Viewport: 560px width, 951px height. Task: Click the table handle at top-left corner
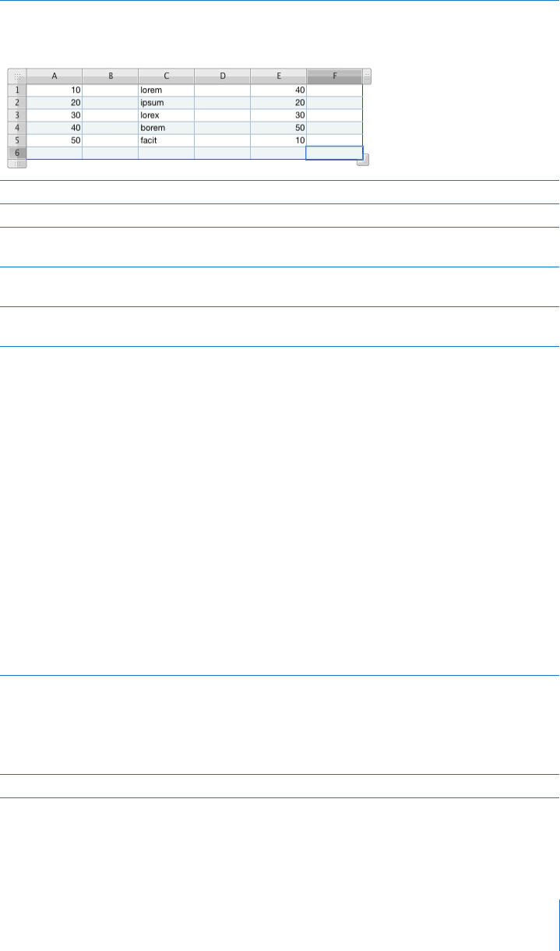click(17, 76)
